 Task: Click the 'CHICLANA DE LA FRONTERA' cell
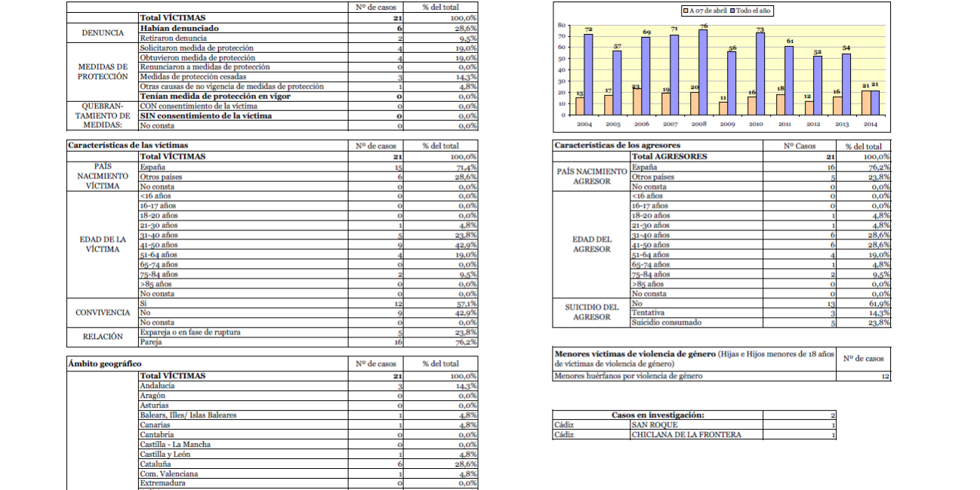pyautogui.click(x=696, y=435)
